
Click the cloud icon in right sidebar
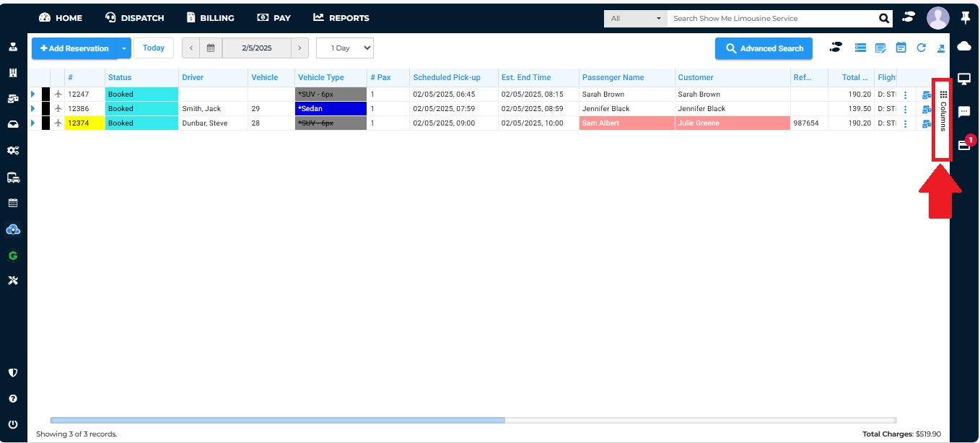[964, 46]
